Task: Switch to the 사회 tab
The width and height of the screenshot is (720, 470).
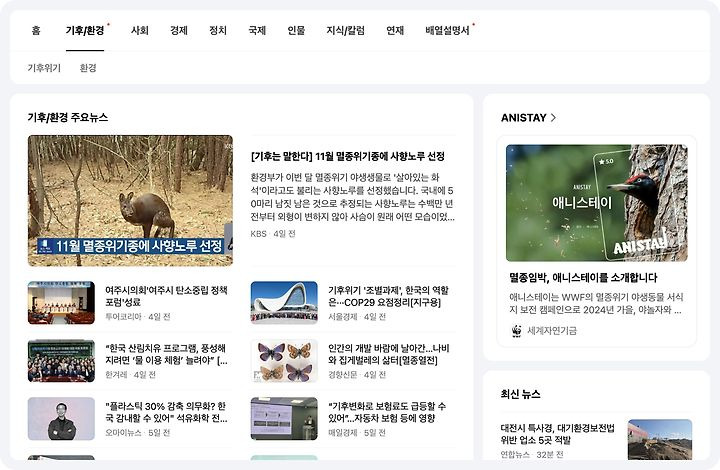Action: [140, 30]
